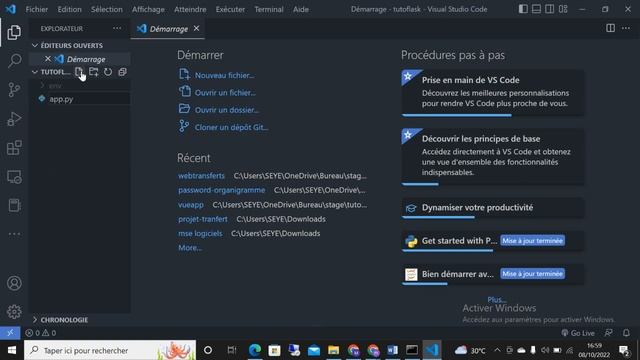The height and width of the screenshot is (360, 640).
Task: Open recent project mse logiciels
Action: pos(200,233)
